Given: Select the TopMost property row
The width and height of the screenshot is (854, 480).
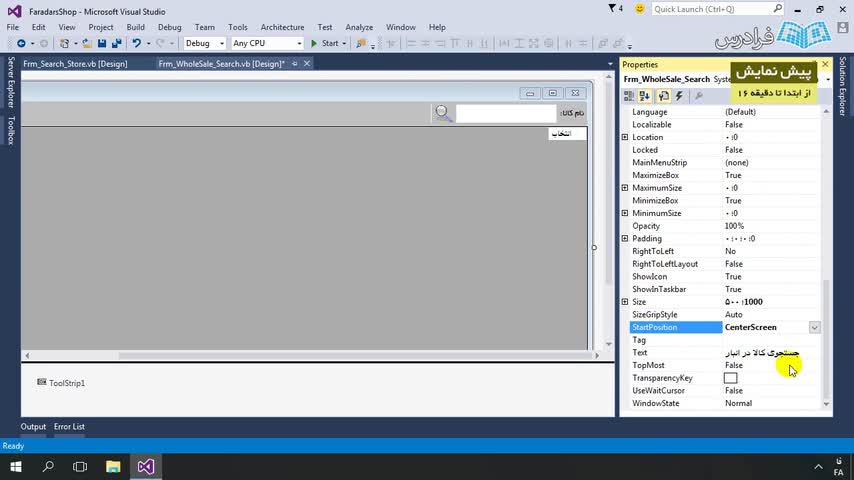Looking at the screenshot, I should [x=722, y=366].
